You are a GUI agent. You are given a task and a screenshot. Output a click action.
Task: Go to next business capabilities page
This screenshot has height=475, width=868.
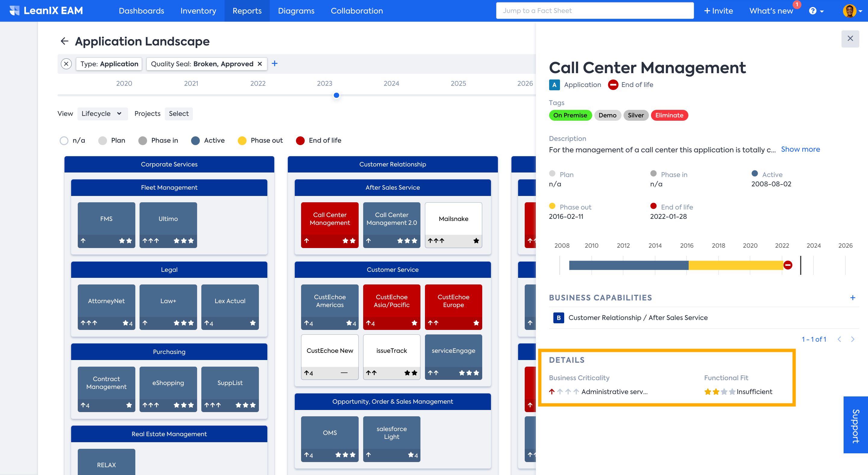pyautogui.click(x=853, y=339)
